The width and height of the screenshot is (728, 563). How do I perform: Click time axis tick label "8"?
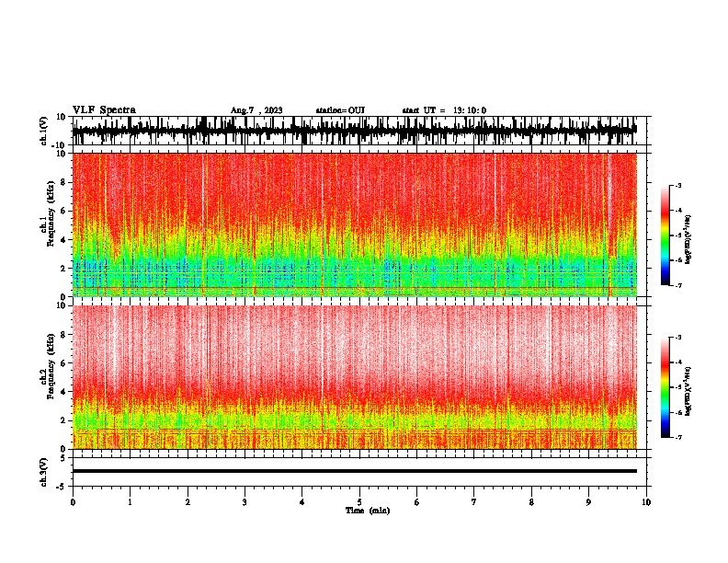531,502
